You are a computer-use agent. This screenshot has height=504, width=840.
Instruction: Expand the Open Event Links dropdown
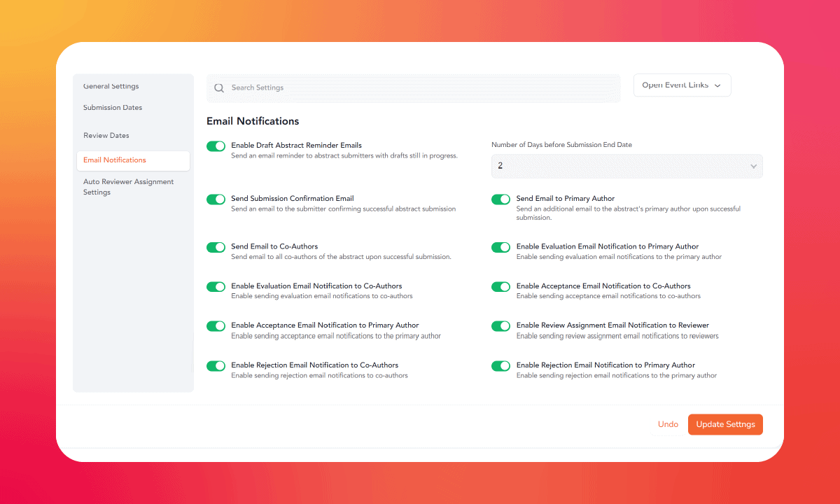click(682, 85)
